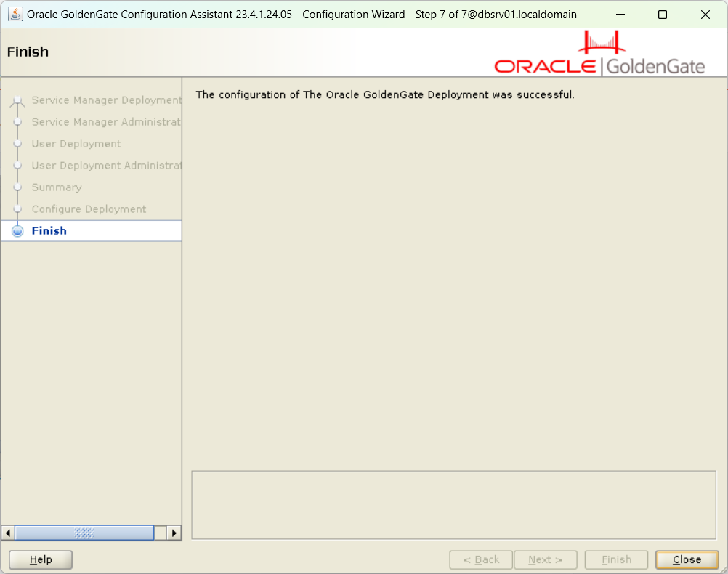Viewport: 728px width, 574px height.
Task: Click the empty message log box
Action: tap(453, 505)
